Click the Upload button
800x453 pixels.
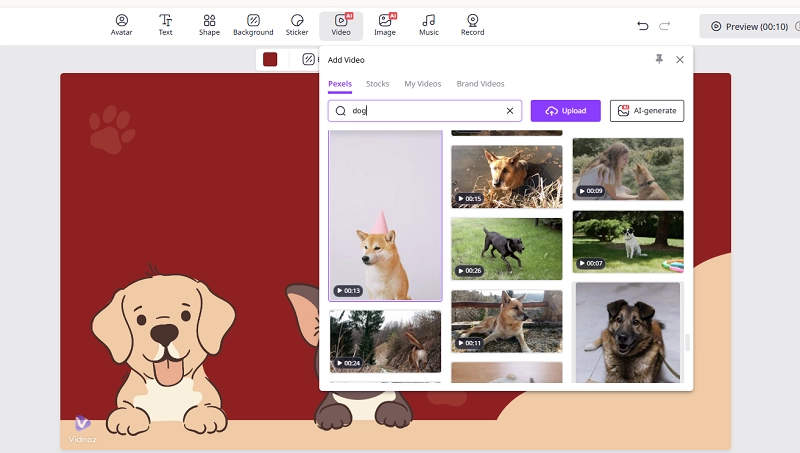tap(565, 111)
